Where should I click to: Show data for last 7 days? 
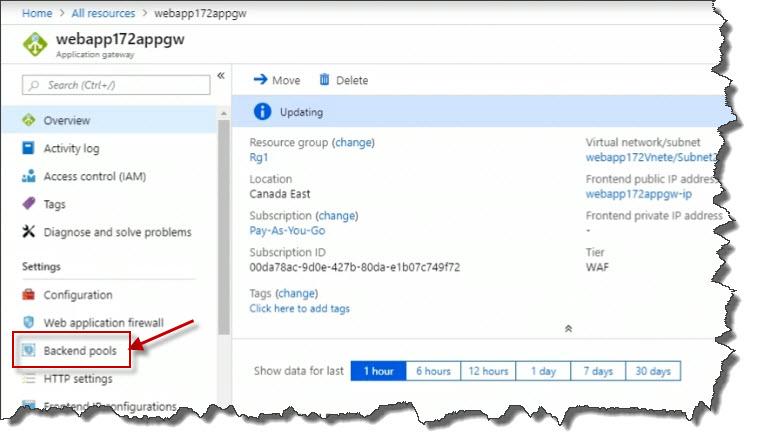598,371
